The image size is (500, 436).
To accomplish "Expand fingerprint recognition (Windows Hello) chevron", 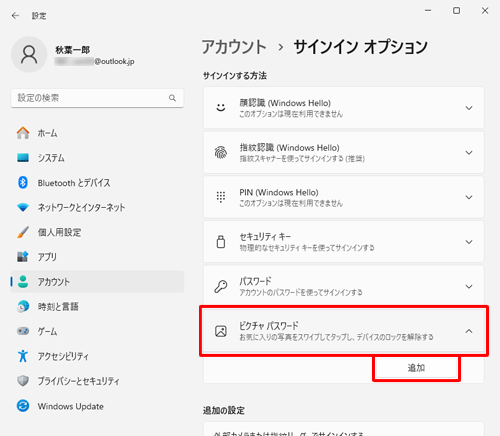I will [x=469, y=153].
